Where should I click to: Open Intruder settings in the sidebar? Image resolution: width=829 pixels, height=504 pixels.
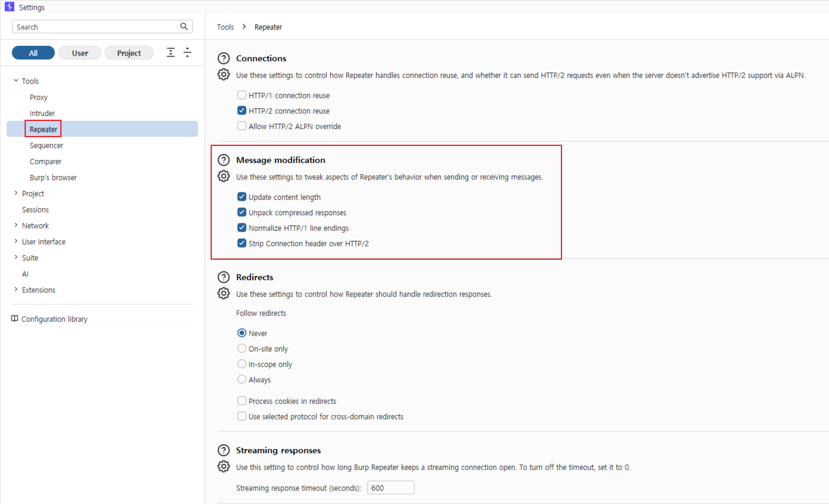click(x=42, y=113)
